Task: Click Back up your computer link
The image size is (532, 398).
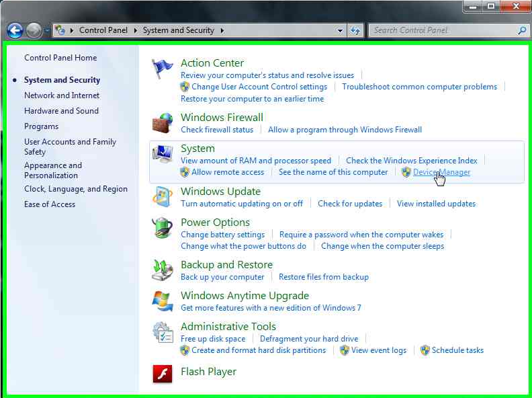Action: tap(222, 277)
